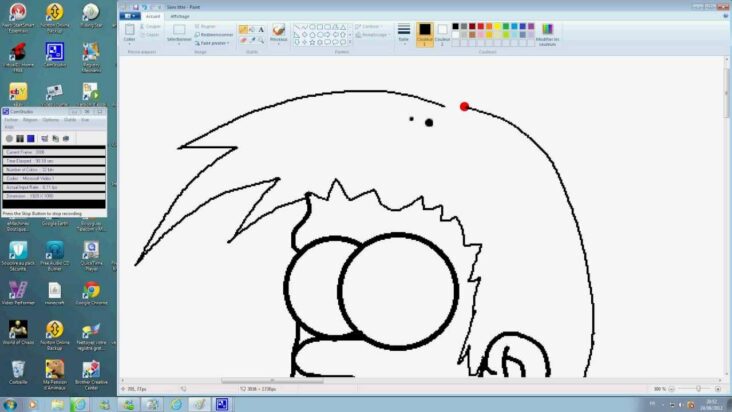The image size is (732, 412).
Task: Click the blue Stop button in CamStudio
Action: point(31,138)
